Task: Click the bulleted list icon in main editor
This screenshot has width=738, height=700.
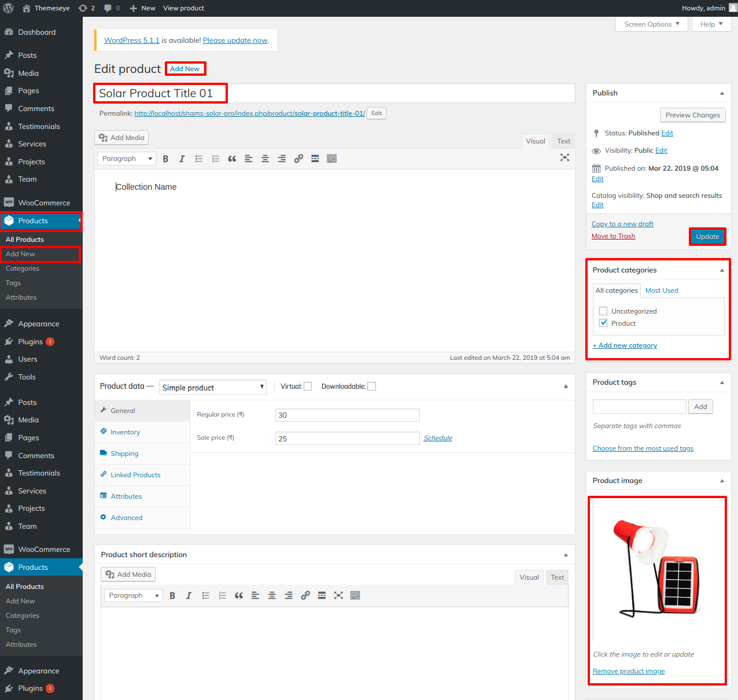Action: pos(199,159)
